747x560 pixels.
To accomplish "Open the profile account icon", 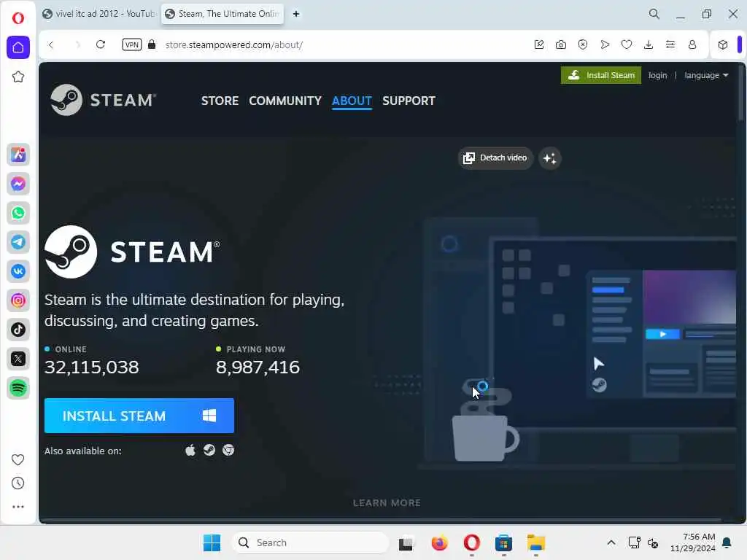I will coord(692,44).
